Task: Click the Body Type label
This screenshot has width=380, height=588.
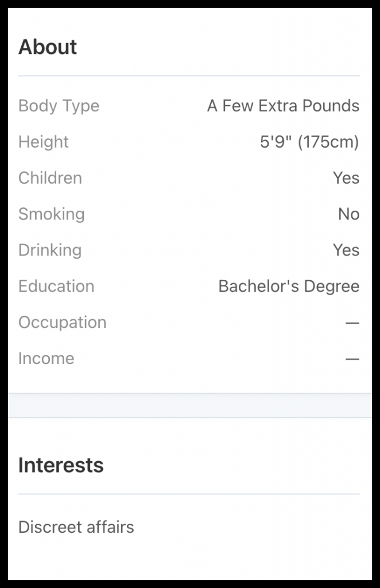Action: click(59, 106)
